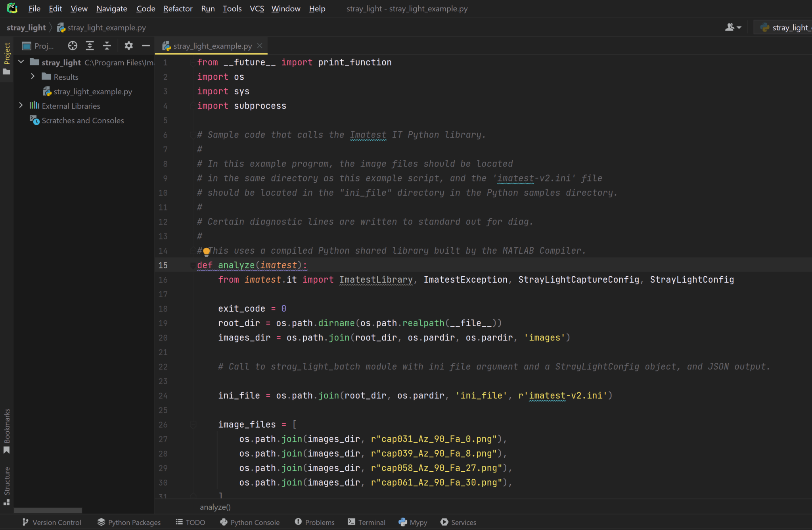
Task: Click the Collapse All icon
Action: 107,46
